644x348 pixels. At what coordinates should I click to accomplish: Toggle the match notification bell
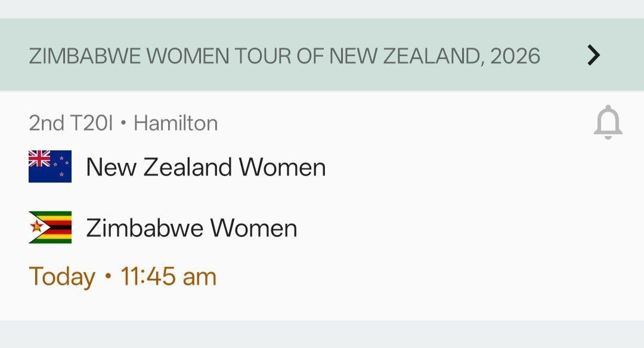(x=608, y=122)
